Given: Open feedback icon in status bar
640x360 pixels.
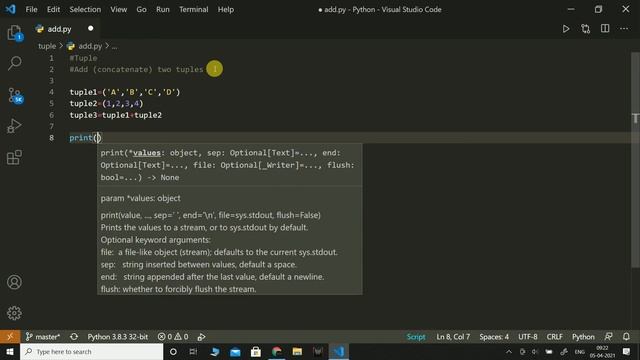Looking at the screenshot, I should (608, 337).
